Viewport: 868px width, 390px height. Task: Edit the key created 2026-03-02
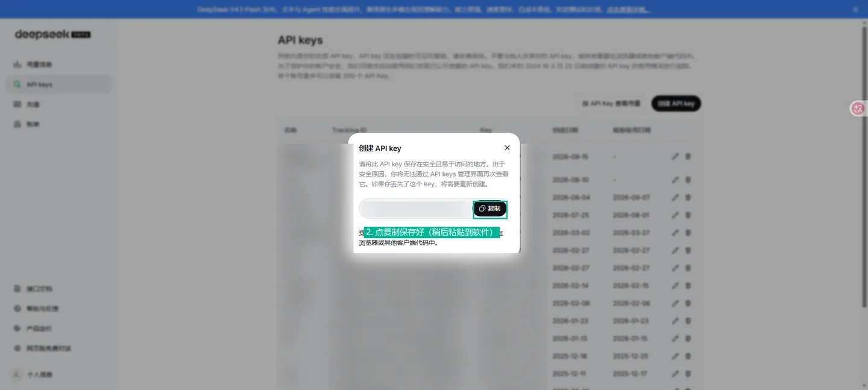675,233
